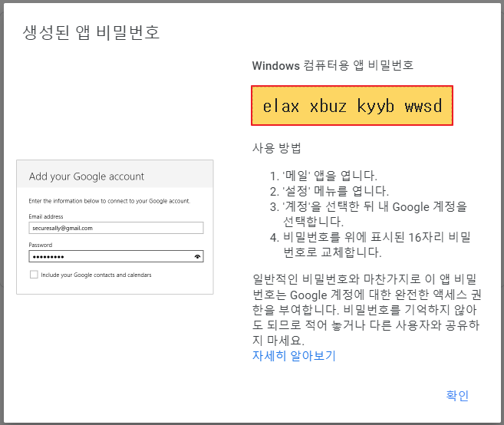Click the 사용 방법 heading
504x425 pixels.
click(277, 148)
